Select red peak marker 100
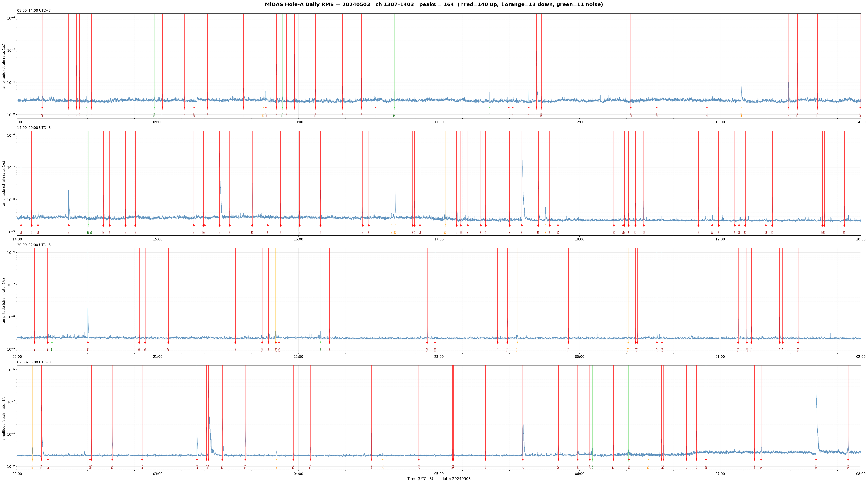 tap(236, 342)
